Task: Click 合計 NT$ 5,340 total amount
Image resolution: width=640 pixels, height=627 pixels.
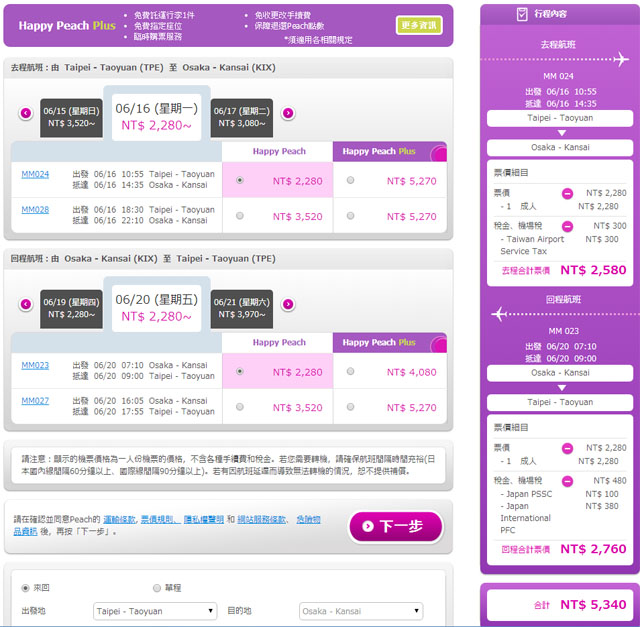Action: coord(593,605)
